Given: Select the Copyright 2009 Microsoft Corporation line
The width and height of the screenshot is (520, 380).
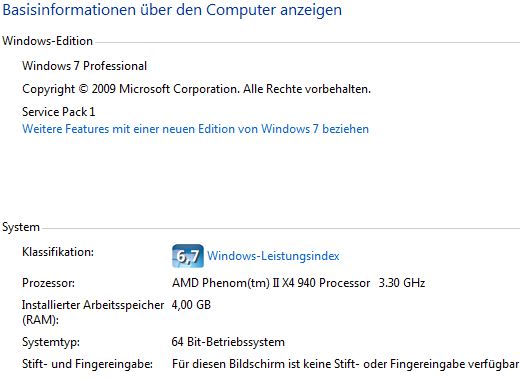Looking at the screenshot, I should coord(196,89).
